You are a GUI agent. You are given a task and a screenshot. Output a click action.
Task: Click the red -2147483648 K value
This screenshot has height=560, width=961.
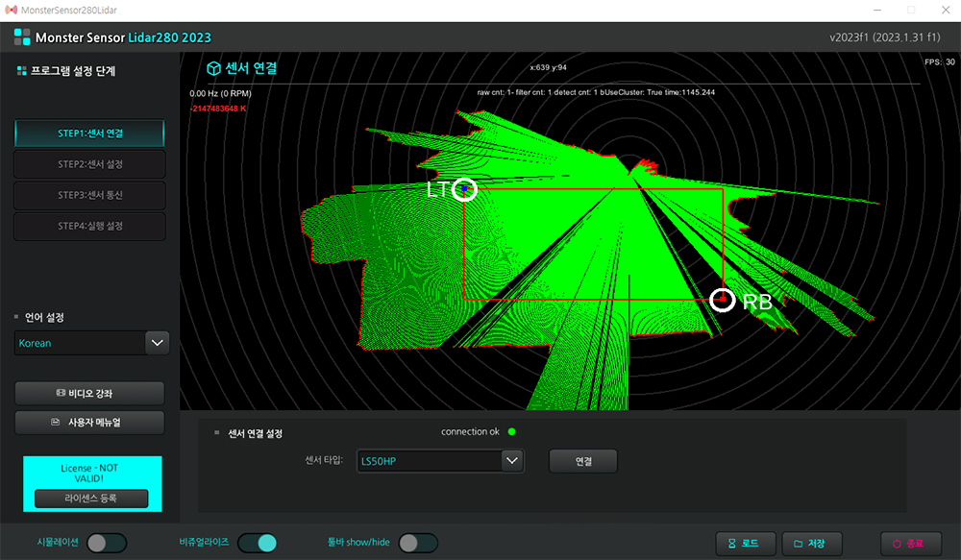tap(218, 109)
